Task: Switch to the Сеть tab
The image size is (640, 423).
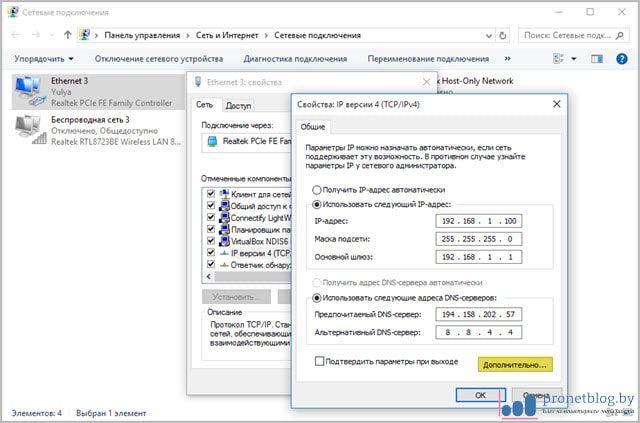Action: pos(204,105)
